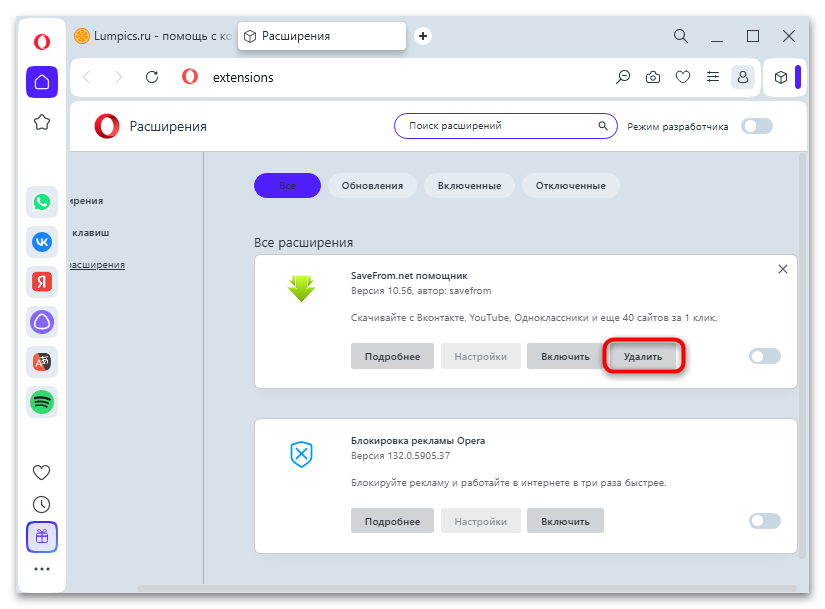Open sidebar setup three-dots menu
The width and height of the screenshot is (825, 609).
42,569
